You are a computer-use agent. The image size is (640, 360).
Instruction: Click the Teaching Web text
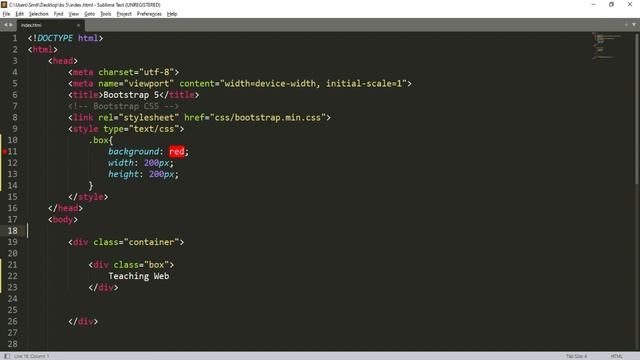(x=139, y=276)
